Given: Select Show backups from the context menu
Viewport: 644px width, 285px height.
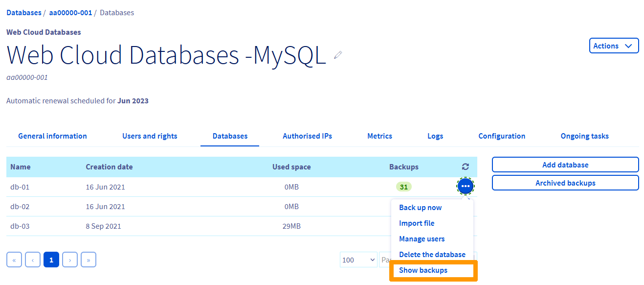Looking at the screenshot, I should pyautogui.click(x=423, y=270).
